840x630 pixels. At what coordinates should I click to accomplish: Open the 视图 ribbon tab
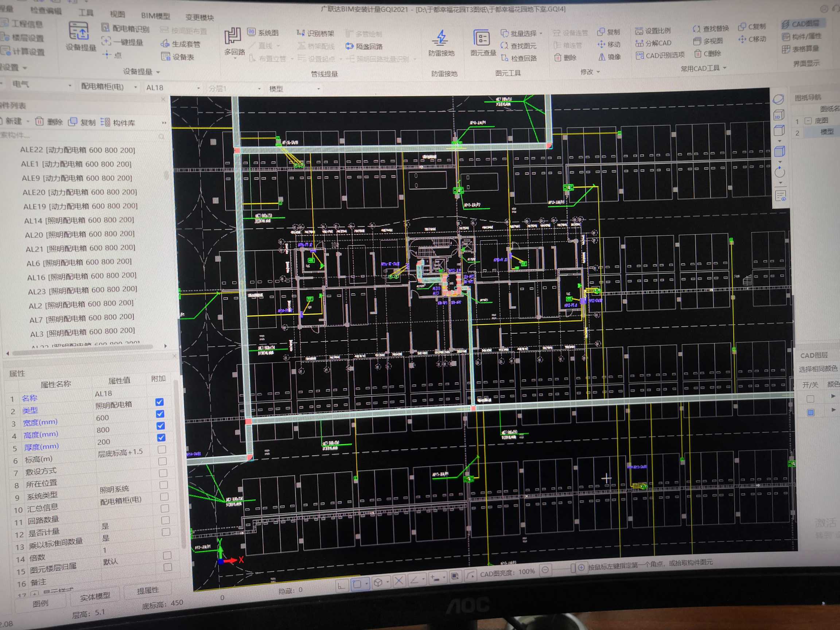(117, 14)
